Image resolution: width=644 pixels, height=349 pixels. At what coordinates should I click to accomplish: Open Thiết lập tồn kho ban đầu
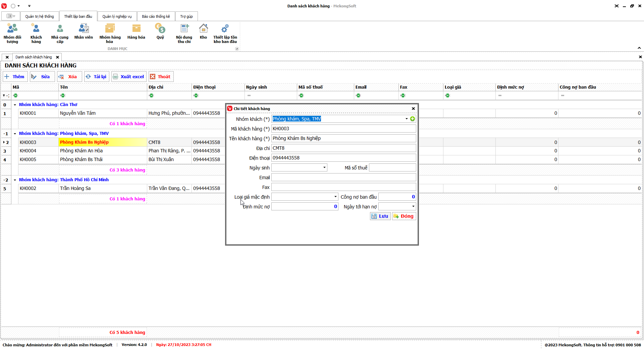(225, 33)
